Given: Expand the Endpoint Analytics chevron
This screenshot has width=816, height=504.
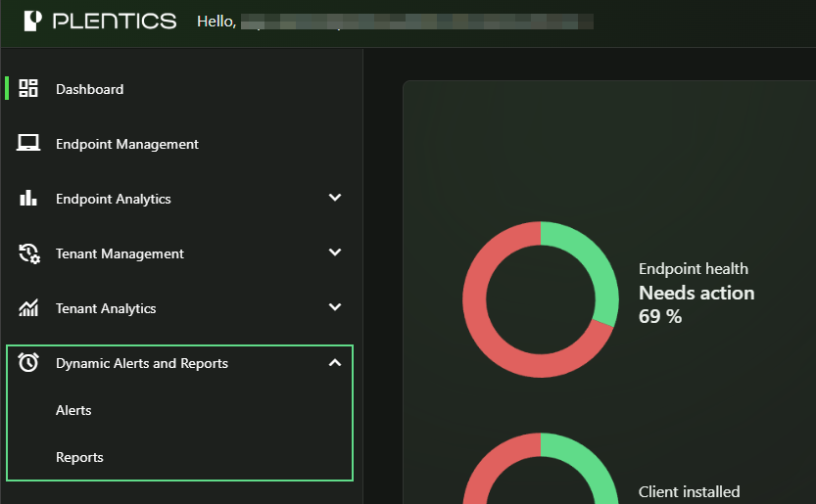Looking at the screenshot, I should pos(335,198).
